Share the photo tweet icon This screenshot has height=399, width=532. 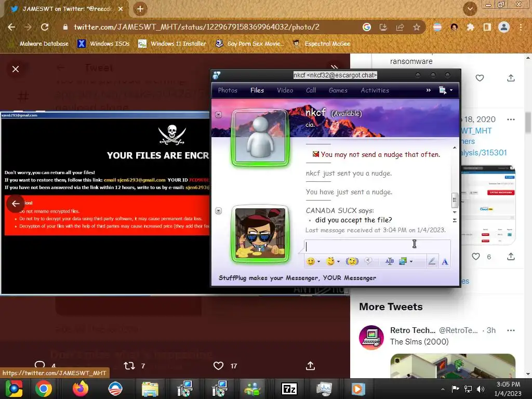[311, 366]
